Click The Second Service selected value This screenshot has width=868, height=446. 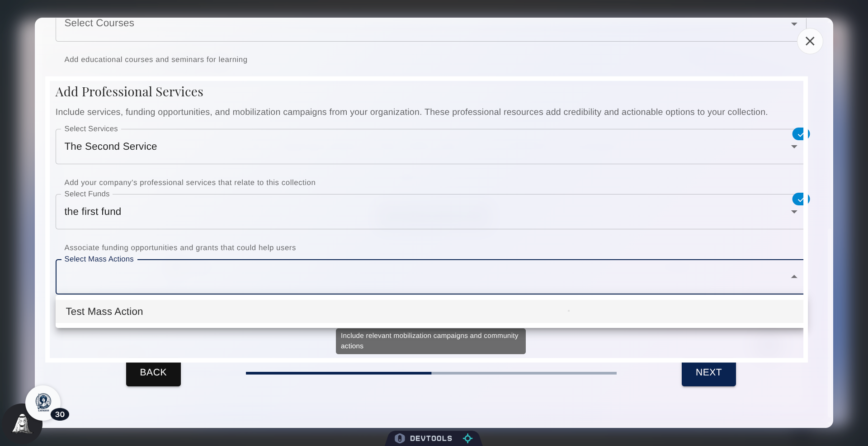click(111, 147)
